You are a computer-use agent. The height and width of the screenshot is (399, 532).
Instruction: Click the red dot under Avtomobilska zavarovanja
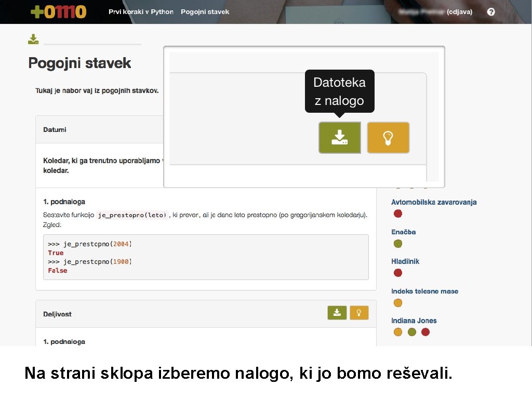point(397,214)
